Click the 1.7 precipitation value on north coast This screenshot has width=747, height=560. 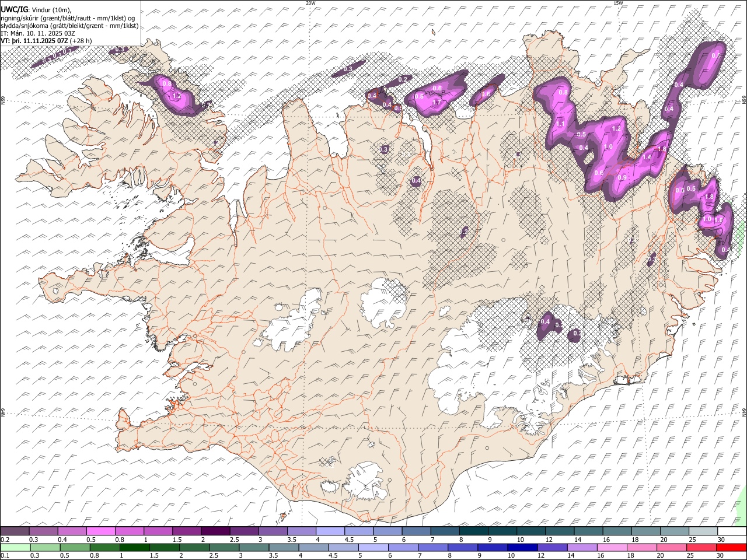click(437, 103)
